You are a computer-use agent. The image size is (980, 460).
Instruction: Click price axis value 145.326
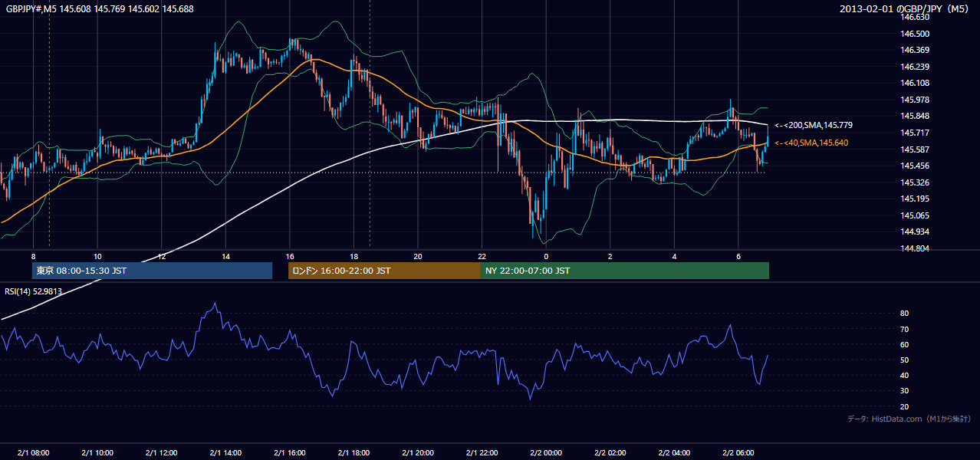(x=915, y=182)
